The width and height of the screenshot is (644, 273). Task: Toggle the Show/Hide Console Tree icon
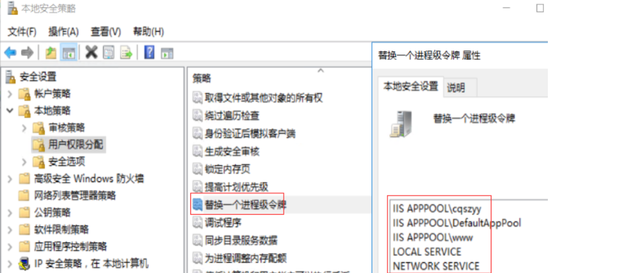(69, 53)
